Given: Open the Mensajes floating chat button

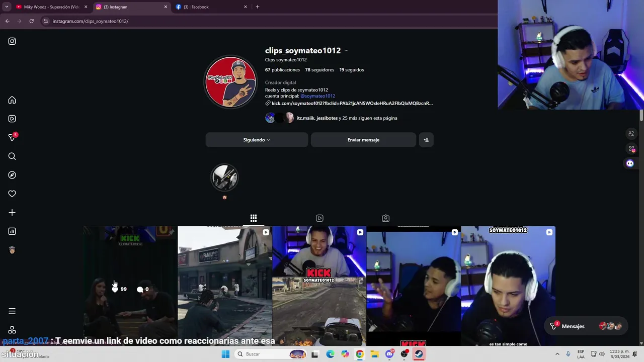Looking at the screenshot, I should pyautogui.click(x=587, y=326).
